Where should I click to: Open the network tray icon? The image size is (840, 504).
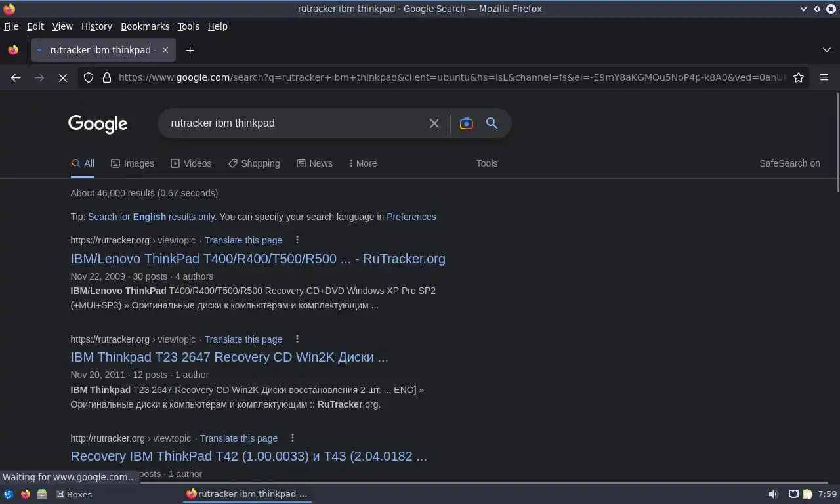pos(793,494)
